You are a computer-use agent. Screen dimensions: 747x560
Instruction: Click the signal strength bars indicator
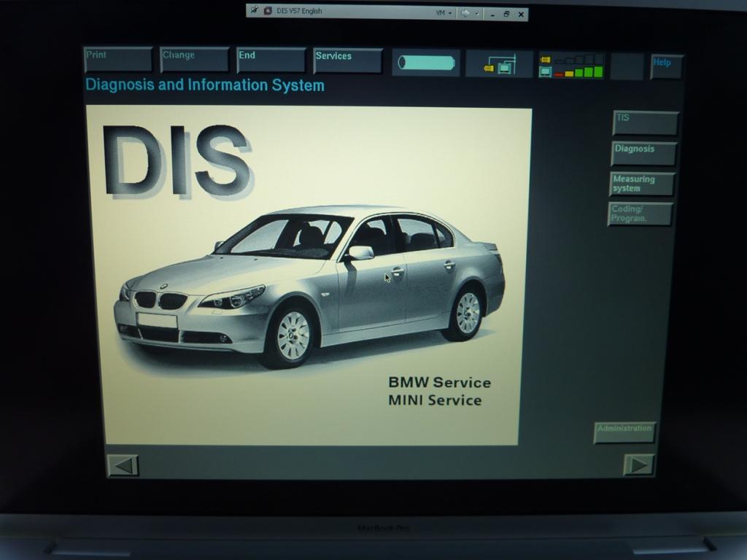pyautogui.click(x=572, y=66)
